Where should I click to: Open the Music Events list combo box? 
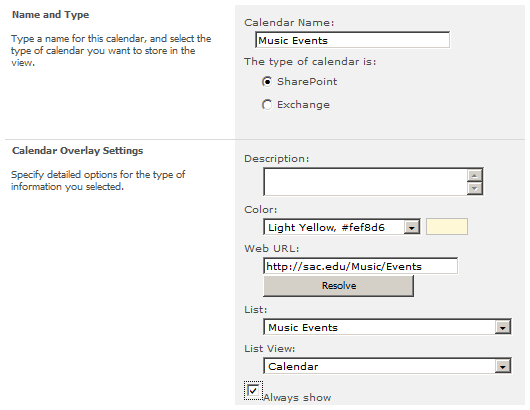[387, 327]
